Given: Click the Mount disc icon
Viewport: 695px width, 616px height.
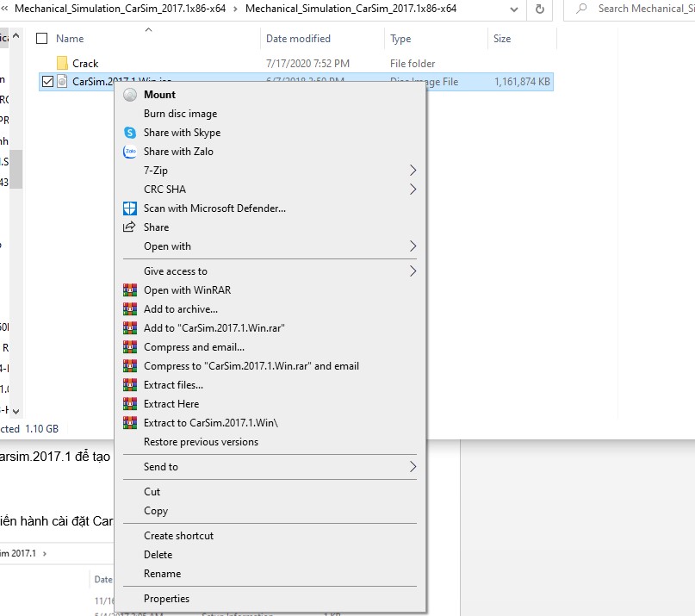Looking at the screenshot, I should (x=130, y=95).
